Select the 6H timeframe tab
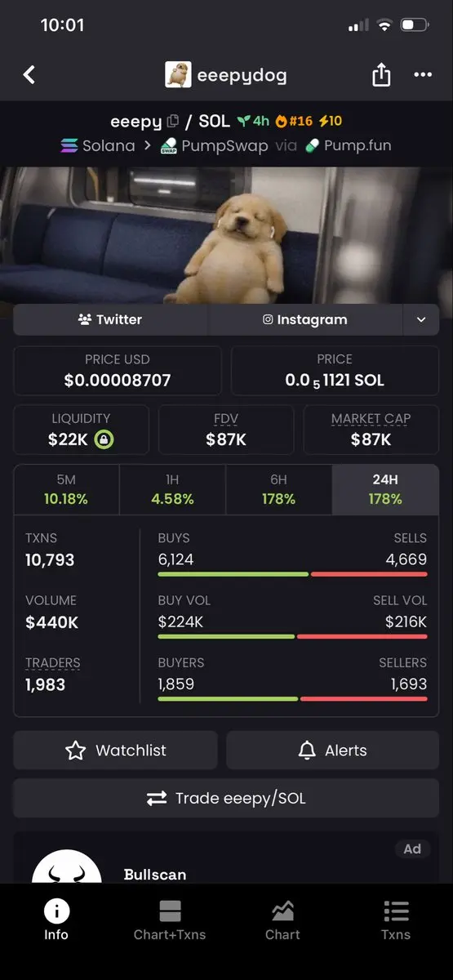453x980 pixels. click(x=278, y=489)
